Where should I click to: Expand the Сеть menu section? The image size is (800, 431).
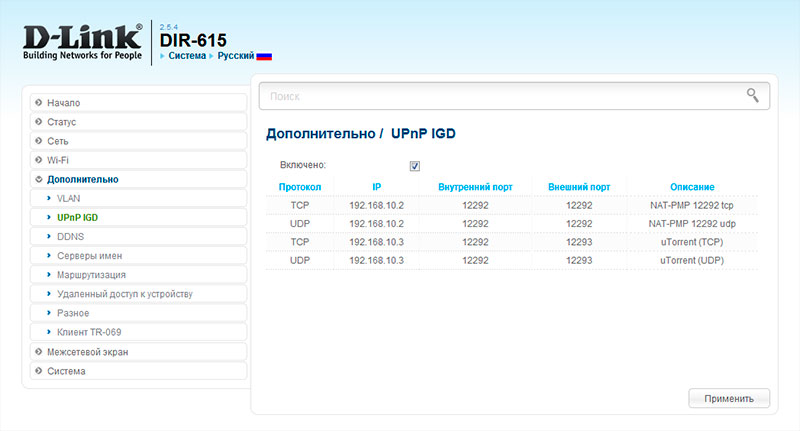point(57,141)
